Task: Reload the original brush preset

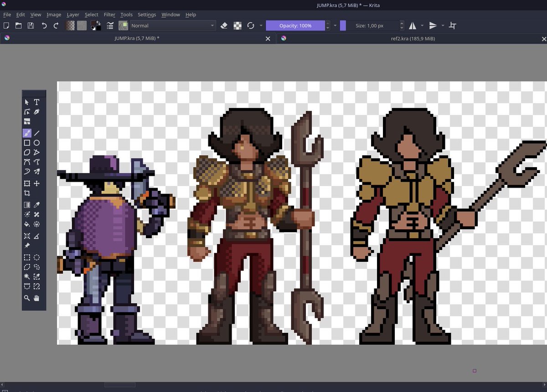Action: (250, 25)
